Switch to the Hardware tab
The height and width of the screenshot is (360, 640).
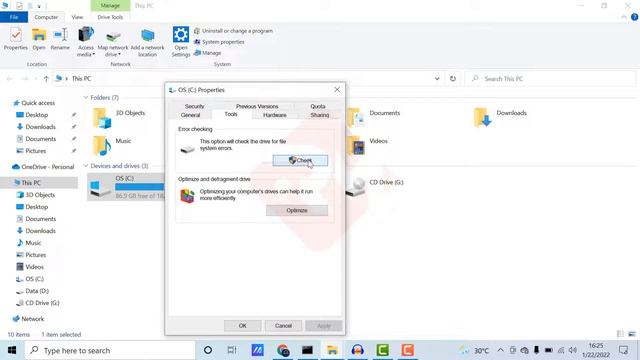coord(274,115)
